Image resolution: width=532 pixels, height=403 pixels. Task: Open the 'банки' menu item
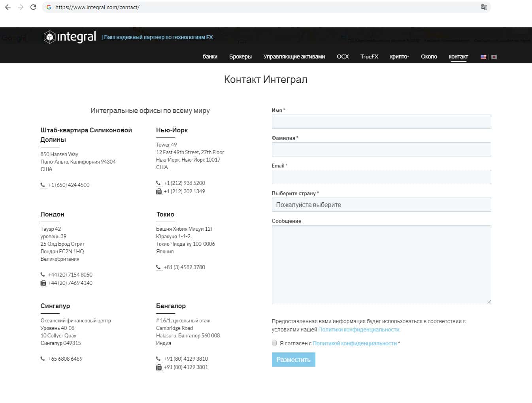[x=210, y=56]
